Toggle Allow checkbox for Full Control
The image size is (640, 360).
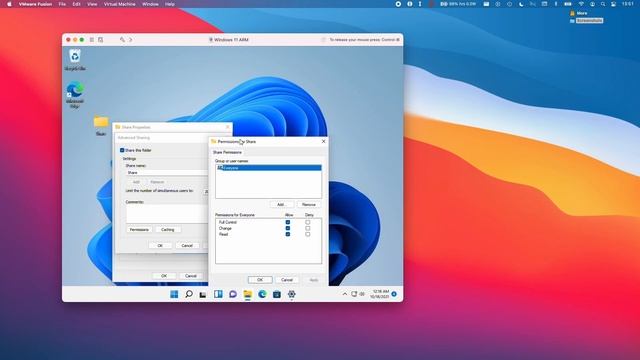[288, 222]
